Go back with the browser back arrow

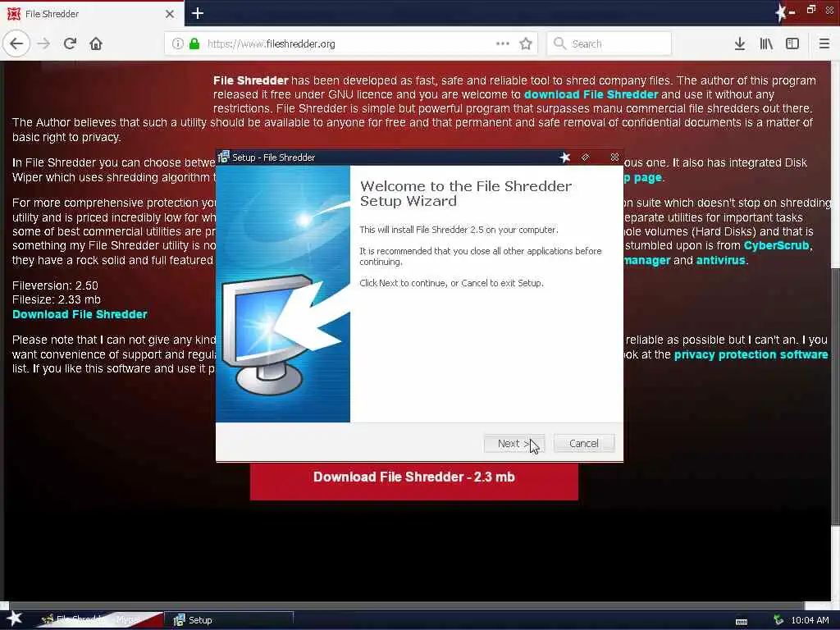point(16,43)
